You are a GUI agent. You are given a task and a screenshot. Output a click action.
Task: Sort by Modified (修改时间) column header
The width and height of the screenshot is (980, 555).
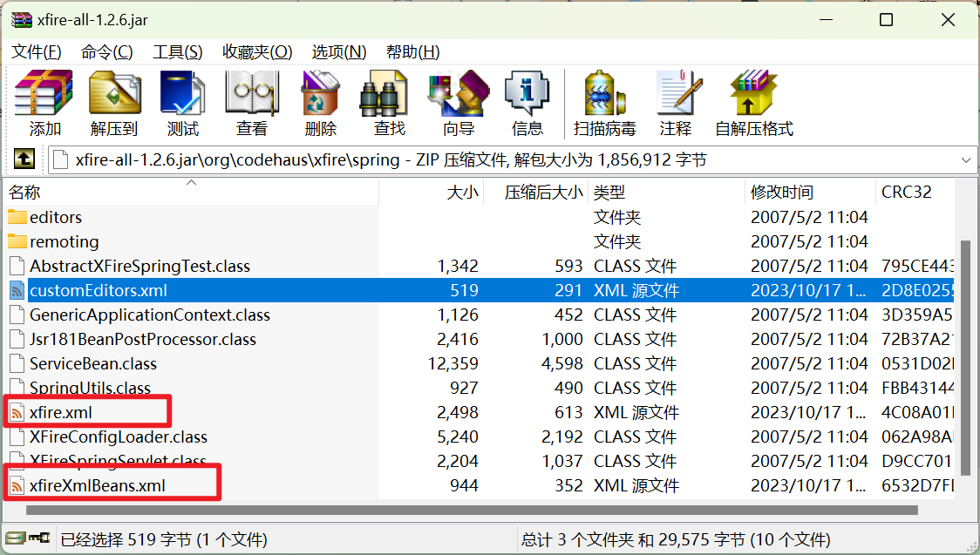[x=810, y=192]
